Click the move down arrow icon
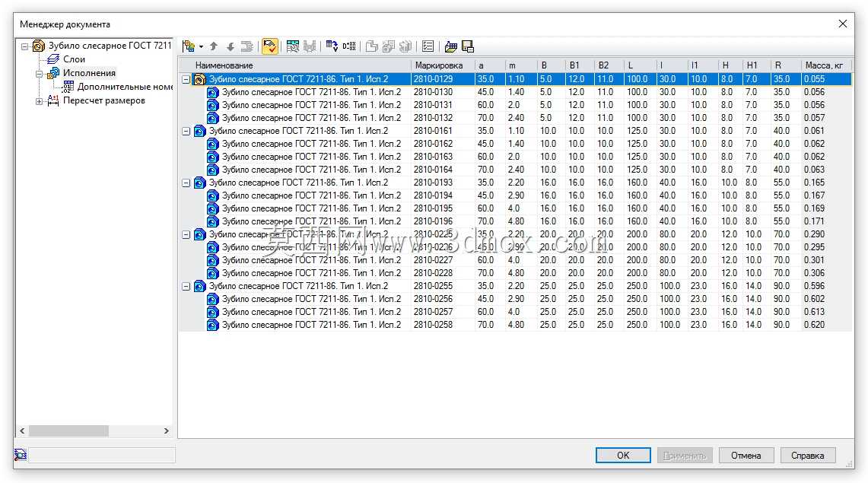The height and width of the screenshot is (483, 868). click(231, 46)
